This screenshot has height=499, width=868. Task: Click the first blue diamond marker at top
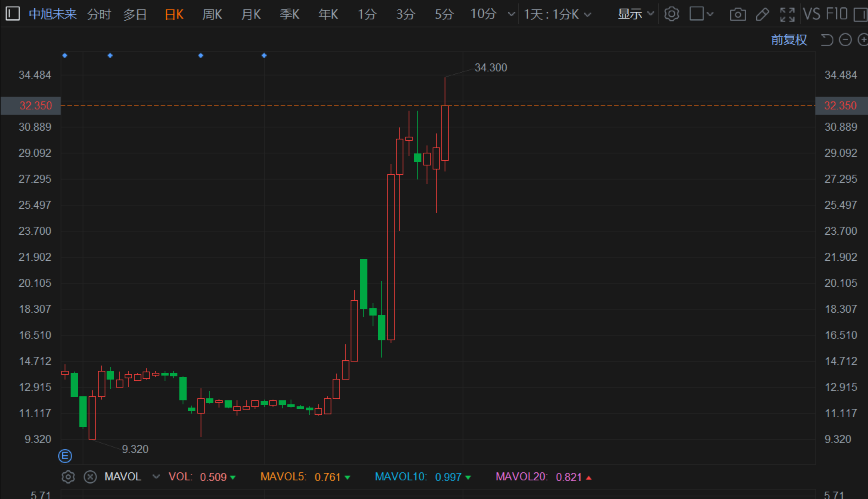click(65, 55)
